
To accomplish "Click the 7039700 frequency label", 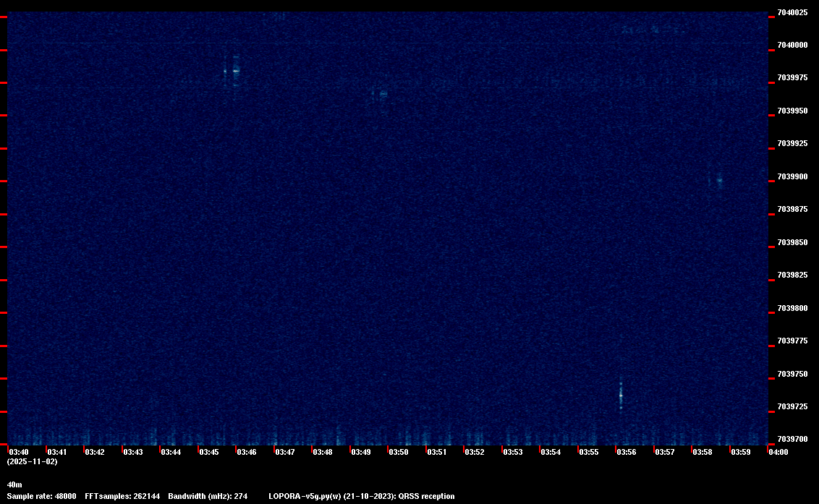I will tap(792, 440).
